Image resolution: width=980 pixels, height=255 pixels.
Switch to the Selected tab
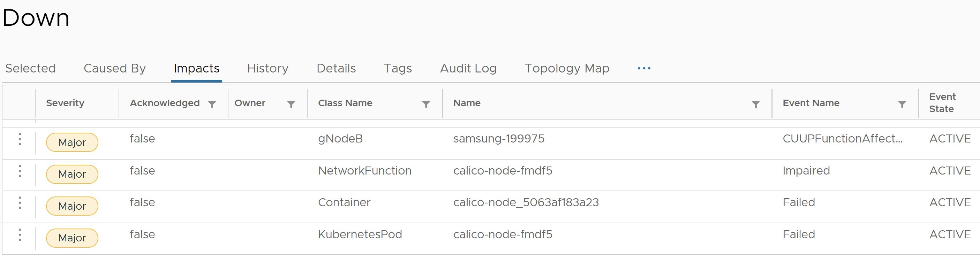point(30,68)
